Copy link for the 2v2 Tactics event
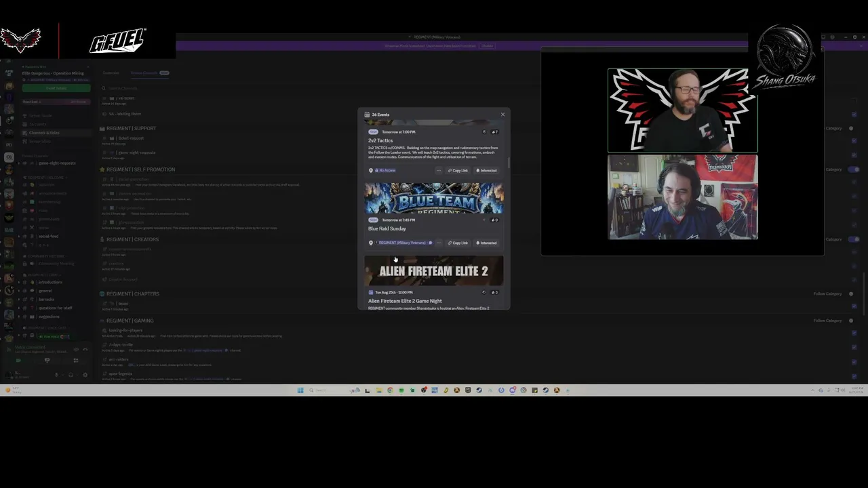This screenshot has width=868, height=488. tap(458, 170)
